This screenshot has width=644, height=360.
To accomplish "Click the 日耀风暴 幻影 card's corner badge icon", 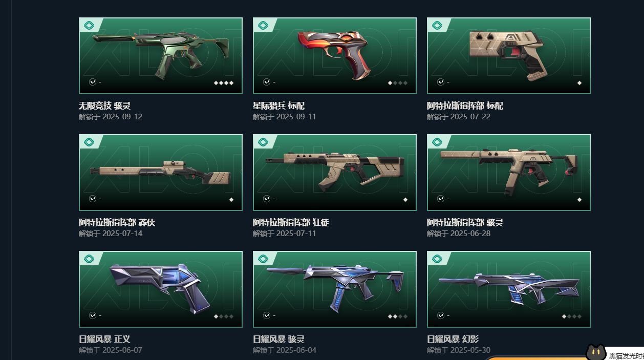I will click(437, 259).
